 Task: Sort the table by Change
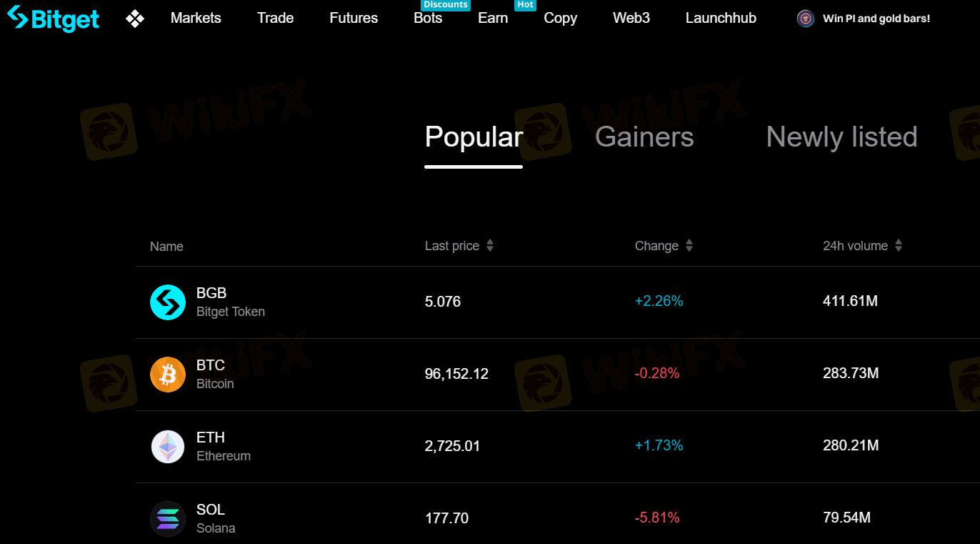[x=689, y=246]
